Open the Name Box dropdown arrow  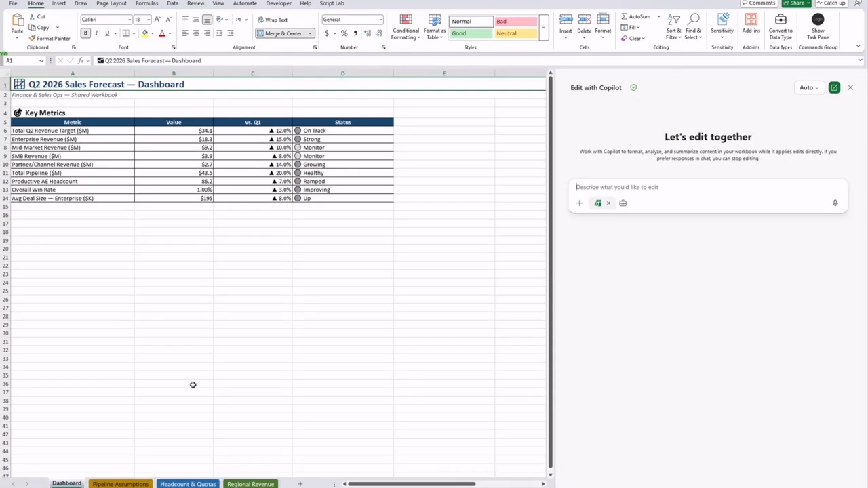point(41,60)
